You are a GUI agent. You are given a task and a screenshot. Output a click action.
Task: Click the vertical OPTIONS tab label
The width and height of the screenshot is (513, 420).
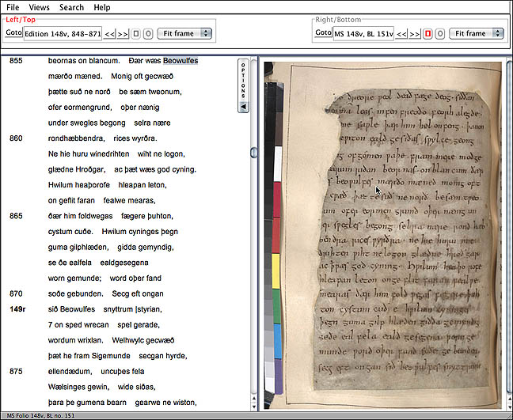[243, 81]
